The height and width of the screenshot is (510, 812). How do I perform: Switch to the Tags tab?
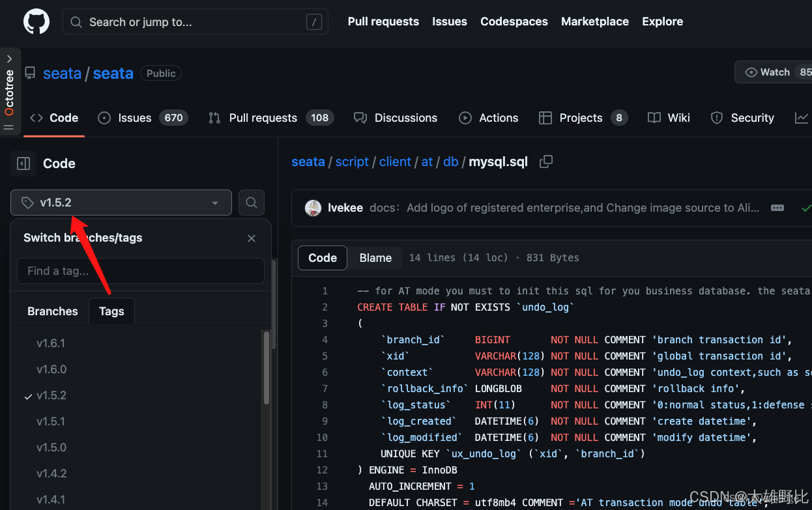(111, 311)
